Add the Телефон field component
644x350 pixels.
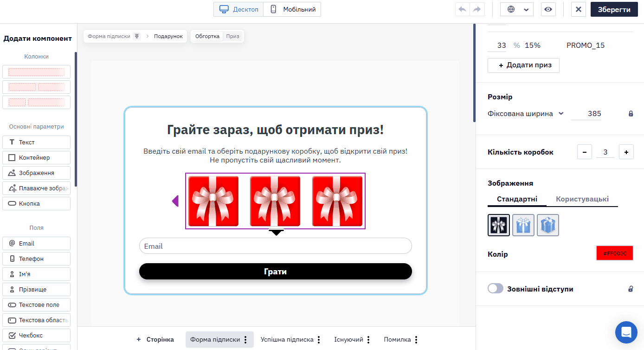[37, 259]
